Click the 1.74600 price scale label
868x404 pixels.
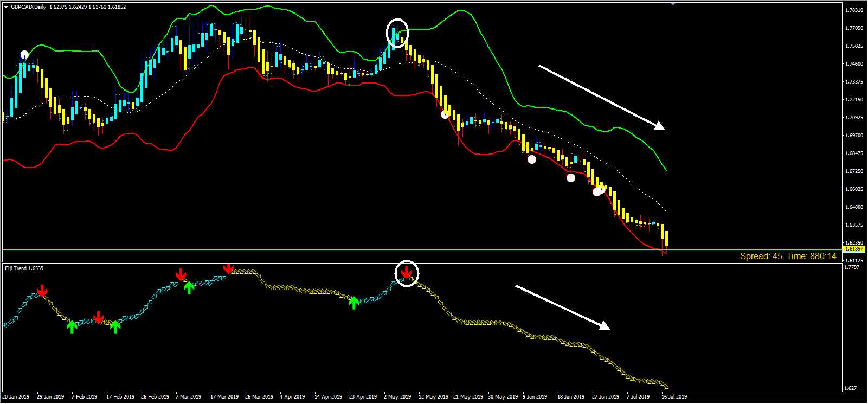pyautogui.click(x=854, y=64)
